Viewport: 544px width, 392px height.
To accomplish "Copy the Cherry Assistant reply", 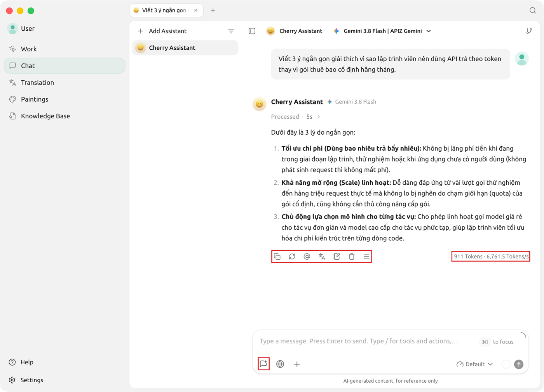I will [277, 257].
